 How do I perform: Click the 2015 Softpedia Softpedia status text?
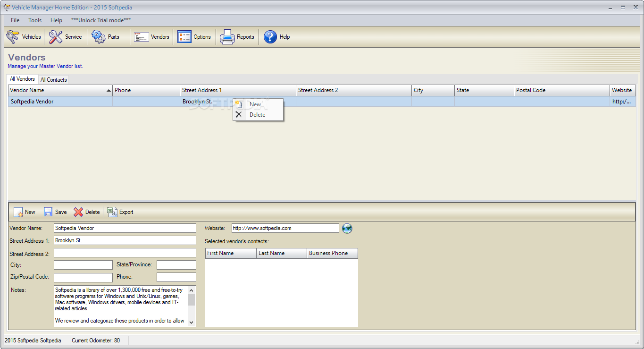[x=33, y=340]
